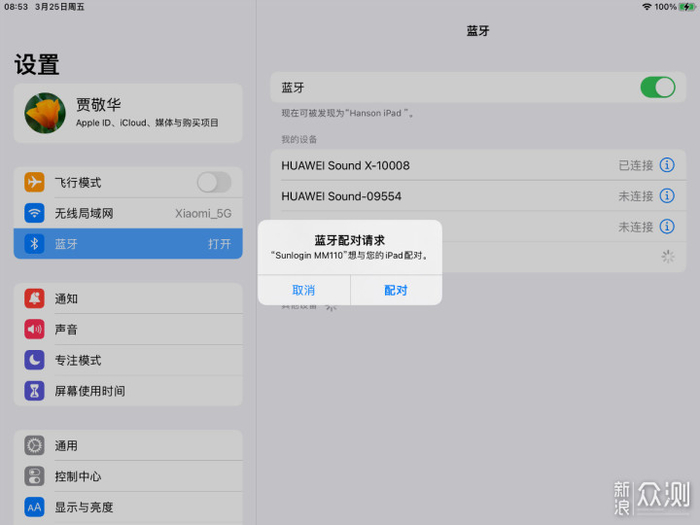
Task: Tap the profile avatar flower picture
Action: click(45, 113)
